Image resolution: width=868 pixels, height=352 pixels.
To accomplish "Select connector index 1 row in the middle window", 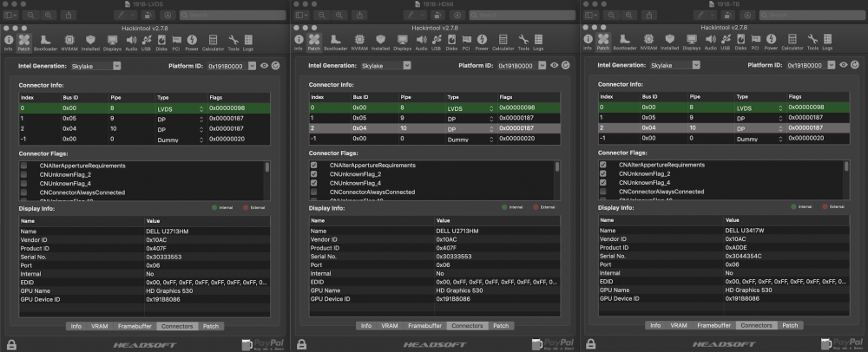I will pyautogui.click(x=435, y=118).
